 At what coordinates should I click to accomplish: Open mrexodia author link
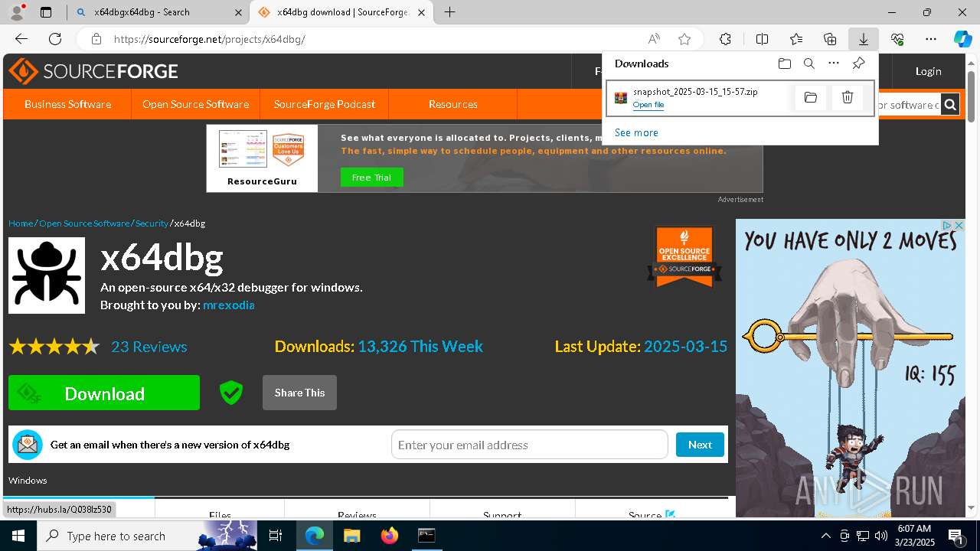(228, 305)
